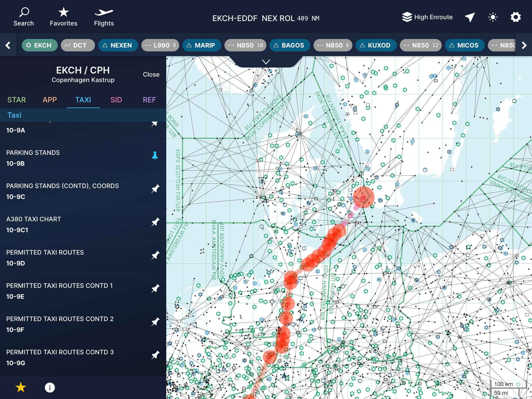Switch to the SID tab
The height and width of the screenshot is (399, 532).
click(116, 100)
